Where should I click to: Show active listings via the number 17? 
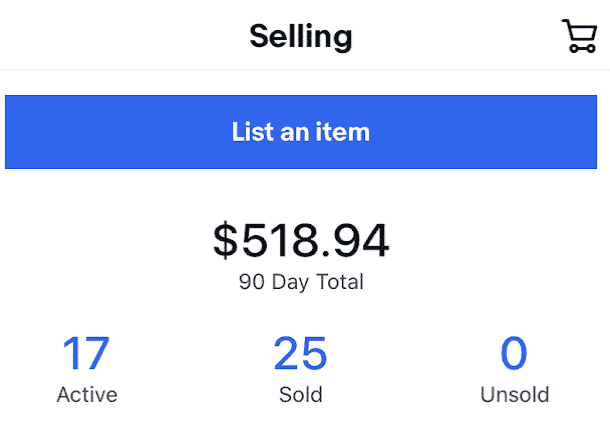point(86,353)
